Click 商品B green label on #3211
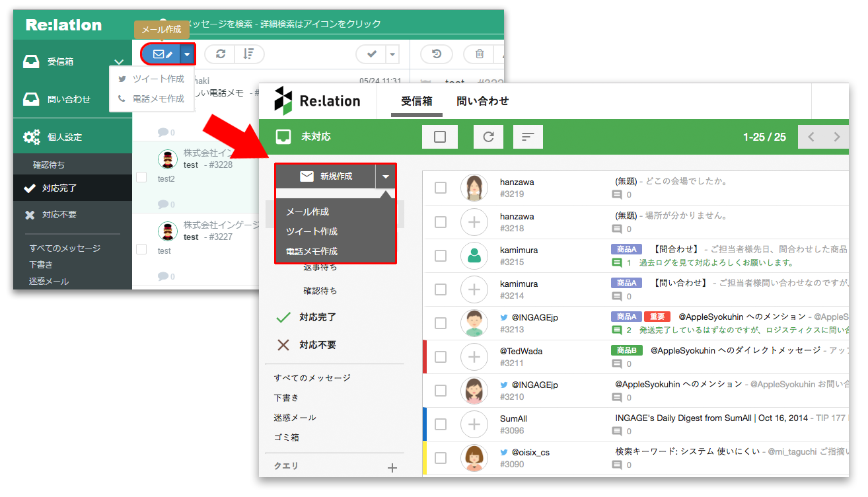 (626, 350)
